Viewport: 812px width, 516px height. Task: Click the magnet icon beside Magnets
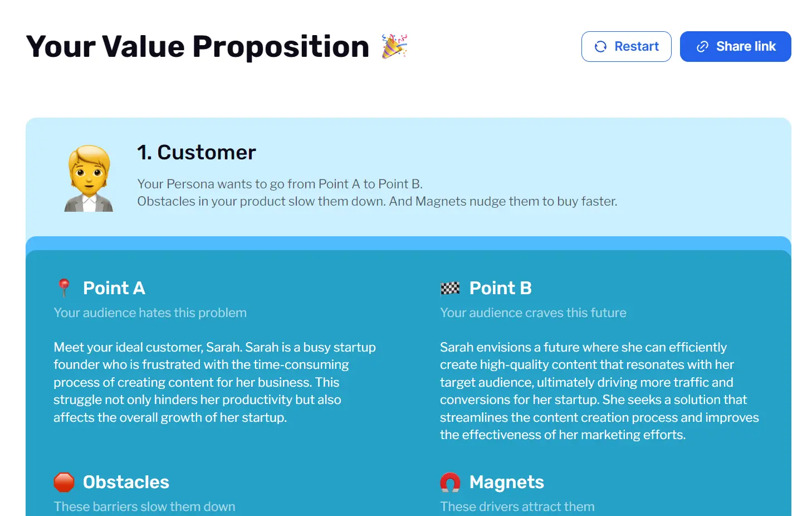point(450,481)
